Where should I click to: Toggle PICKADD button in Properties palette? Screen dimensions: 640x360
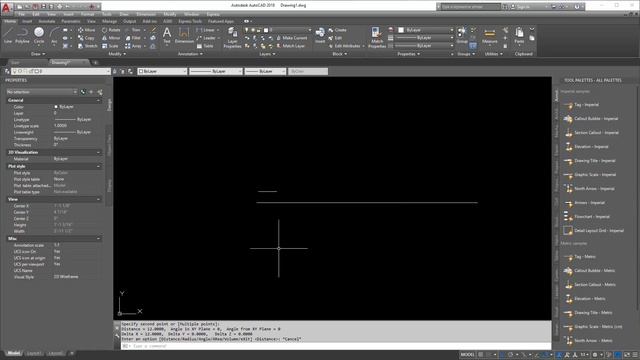pos(83,92)
